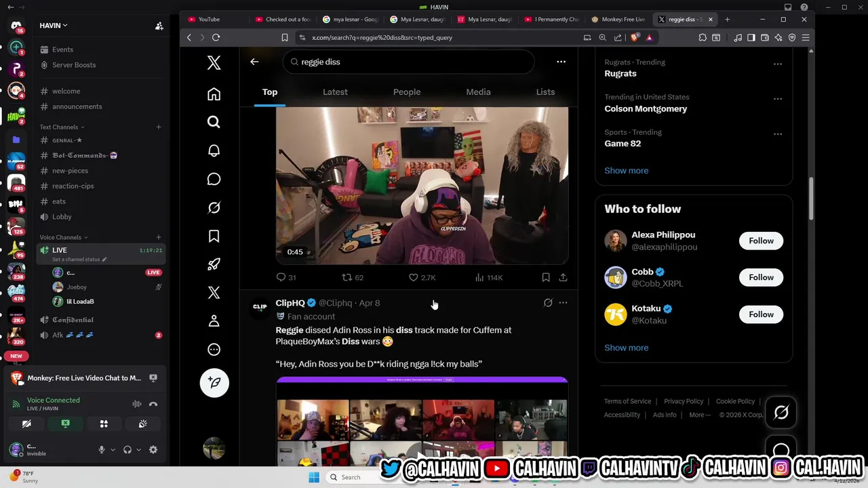This screenshot has height=488, width=868.
Task: Like the video post with 2.7K likes
Action: click(x=422, y=277)
